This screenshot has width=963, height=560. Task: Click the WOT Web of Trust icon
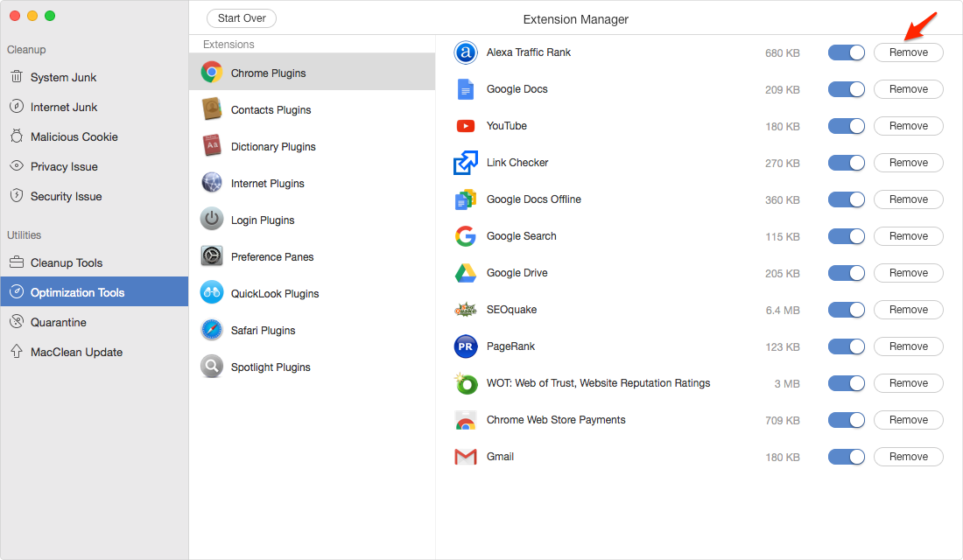tap(466, 383)
